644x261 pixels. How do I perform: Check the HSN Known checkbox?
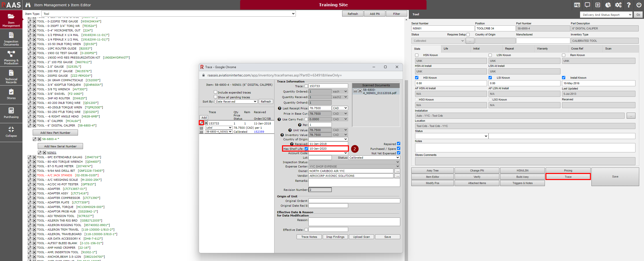pyautogui.click(x=417, y=55)
